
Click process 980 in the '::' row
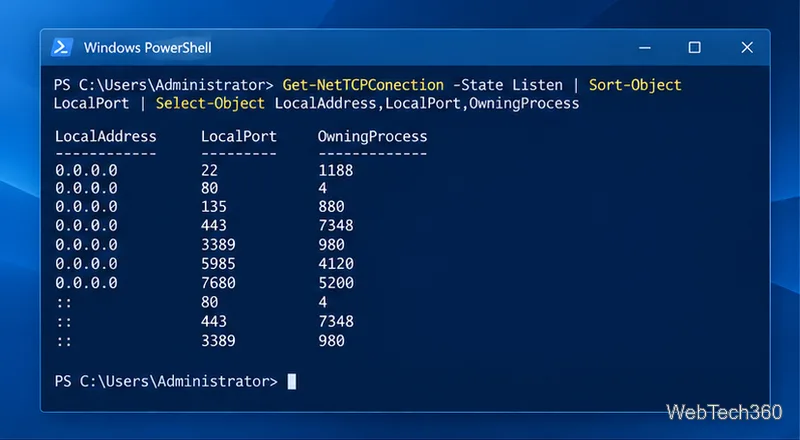pyautogui.click(x=331, y=340)
